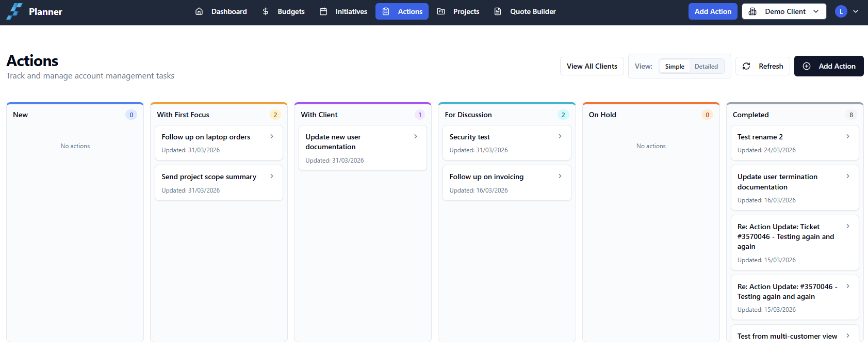This screenshot has width=868, height=350.
Task: Select the Actions nav item
Action: point(402,11)
